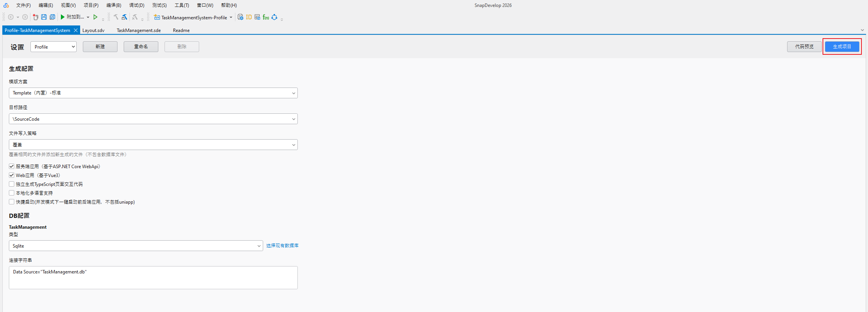Enable 快捷启动 one-click start checkbox
Viewport: 868px width, 312px height.
(x=12, y=202)
